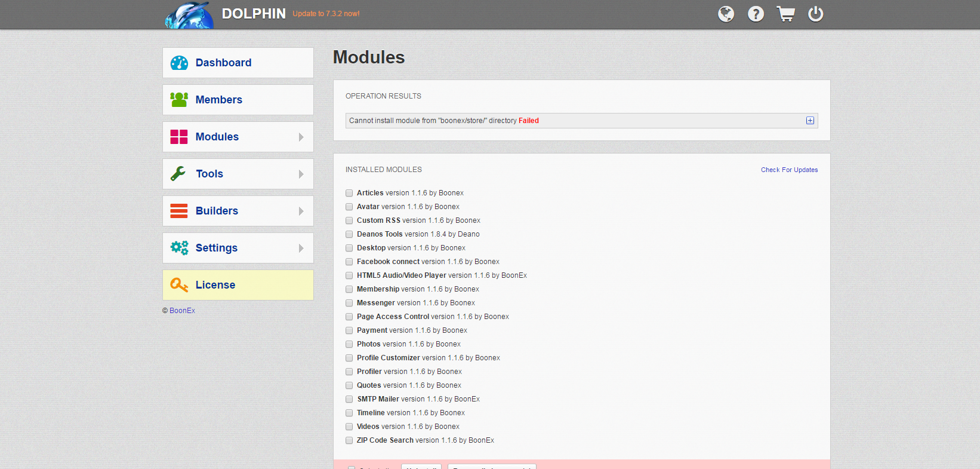Expand the failed operation result details
Viewport: 980px width, 469px height.
coord(810,121)
